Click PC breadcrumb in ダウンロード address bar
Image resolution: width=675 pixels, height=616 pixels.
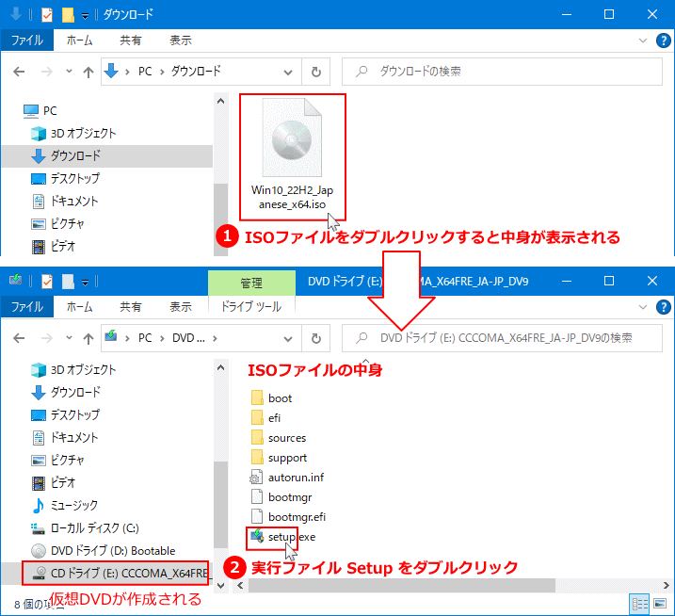tap(145, 72)
